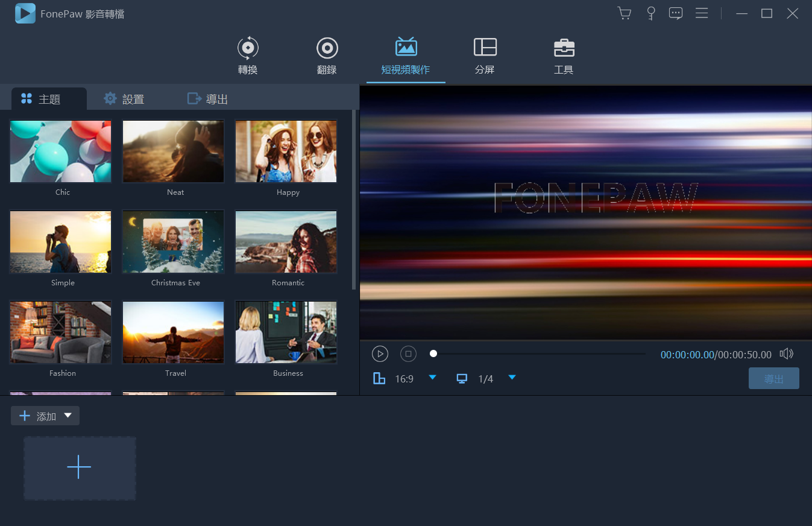Choose the Fashion theme thumbnail
The width and height of the screenshot is (812, 526).
(x=61, y=332)
